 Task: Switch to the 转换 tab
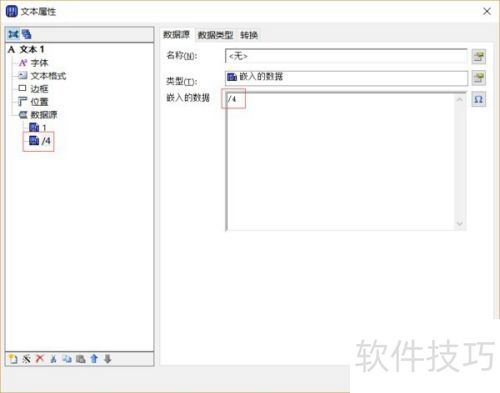tap(249, 35)
